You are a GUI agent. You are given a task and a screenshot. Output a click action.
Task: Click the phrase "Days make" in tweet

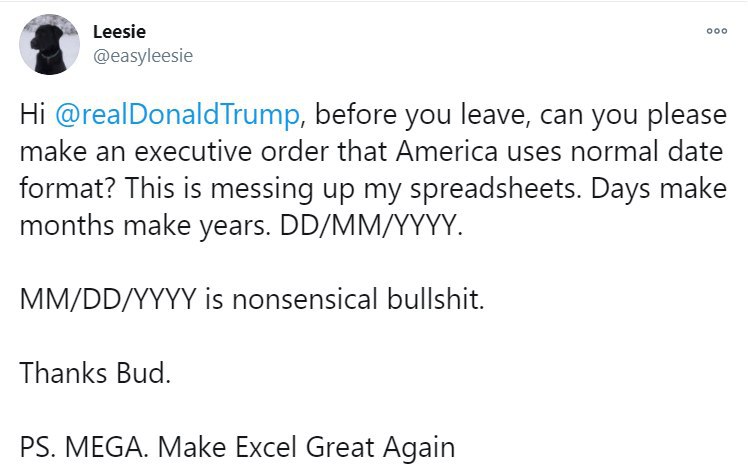point(659,189)
